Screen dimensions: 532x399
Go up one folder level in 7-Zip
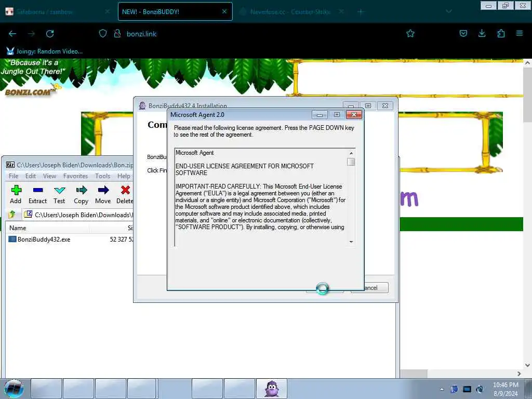click(x=12, y=215)
